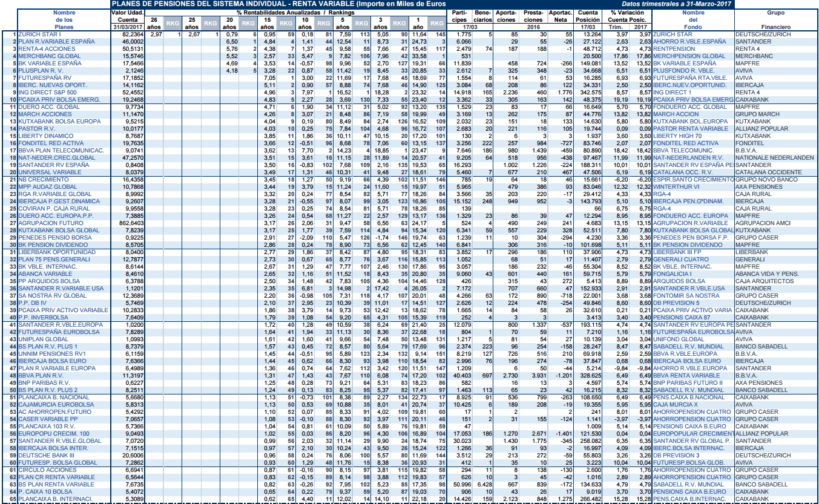Click fund name 'CAJA MURCIA X'
The image size is (819, 504).
point(676,405)
